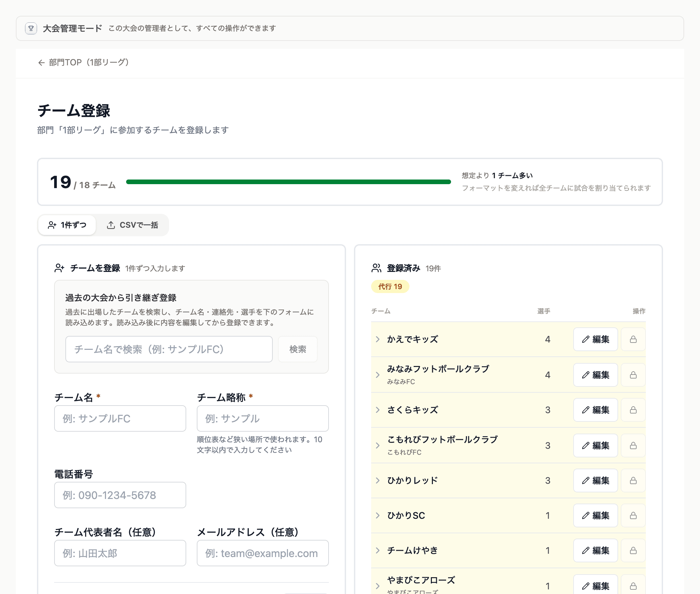Switch to the CSVで一括 tab
The height and width of the screenshot is (594, 700).
tap(132, 225)
